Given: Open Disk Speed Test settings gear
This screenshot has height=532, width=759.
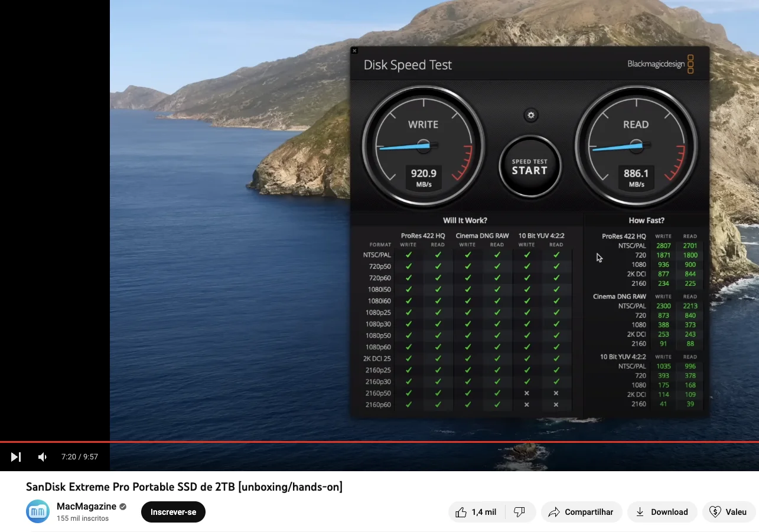Looking at the screenshot, I should click(x=530, y=115).
